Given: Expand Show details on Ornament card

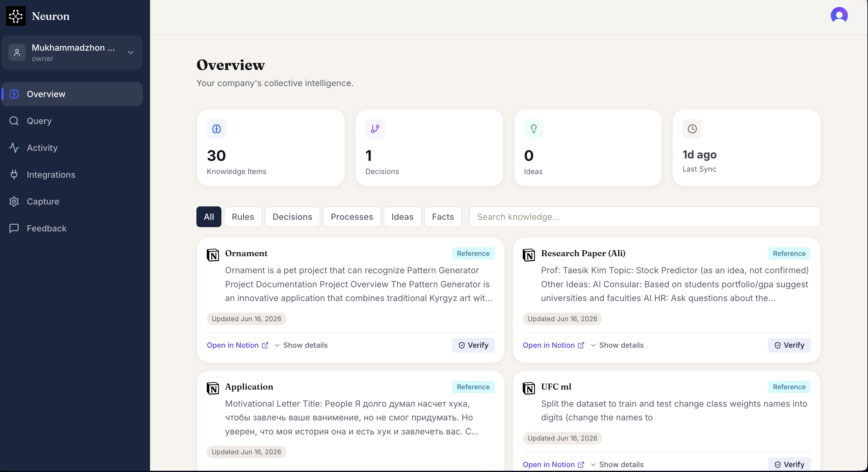Looking at the screenshot, I should pos(301,345).
